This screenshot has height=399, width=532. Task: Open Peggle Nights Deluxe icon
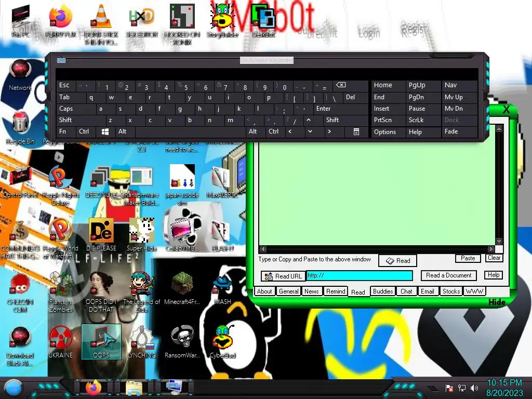pos(61,186)
